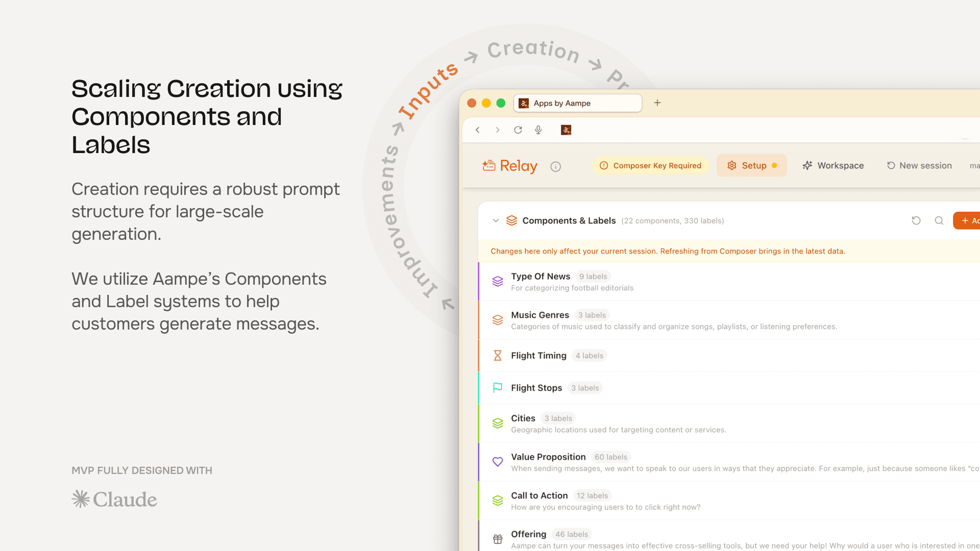This screenshot has width=980, height=551.
Task: Click the Call to Action layers icon
Action: click(x=498, y=501)
